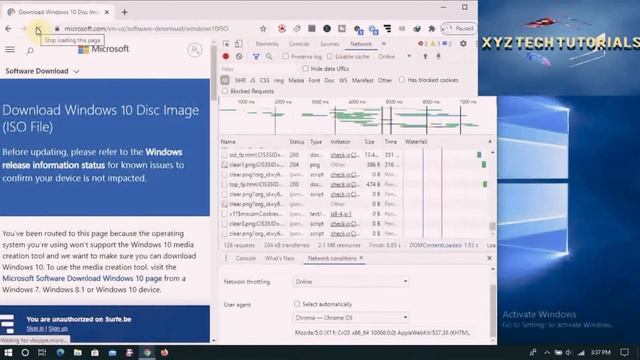Toggle the device toolbar icon
This screenshot has height=360, width=640.
click(239, 44)
